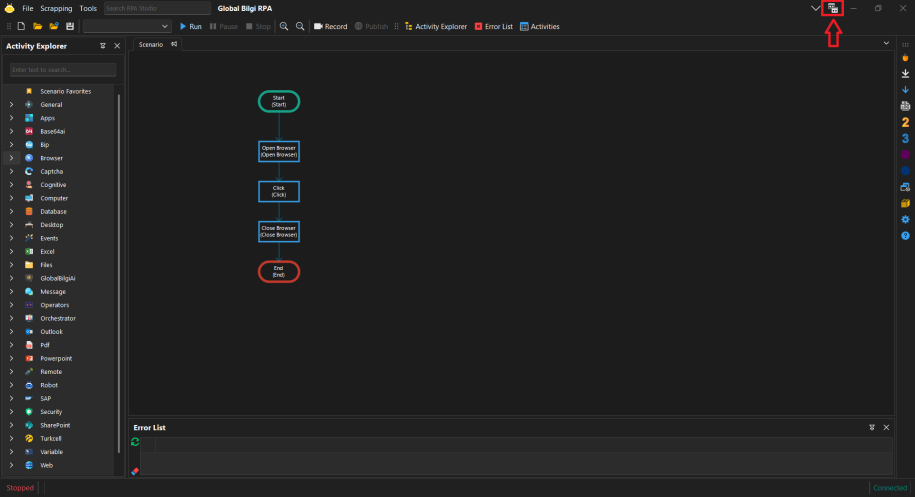Click the orange number 2 sidebar icon
915x497 pixels.
point(905,122)
